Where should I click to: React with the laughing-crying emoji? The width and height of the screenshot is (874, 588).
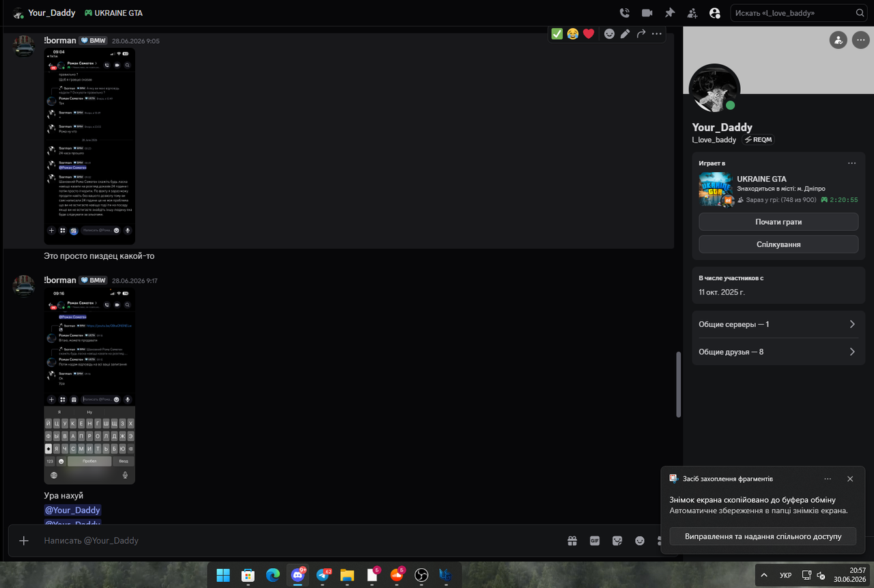point(573,33)
